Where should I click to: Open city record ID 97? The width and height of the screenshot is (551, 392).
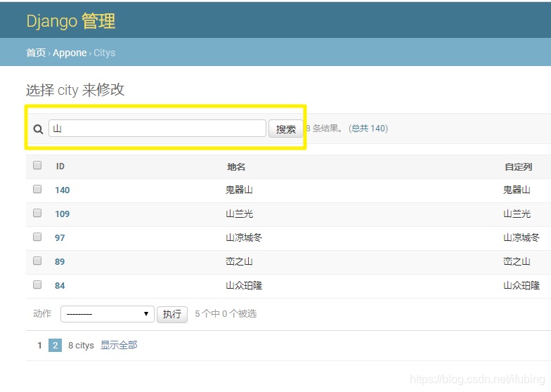(60, 237)
